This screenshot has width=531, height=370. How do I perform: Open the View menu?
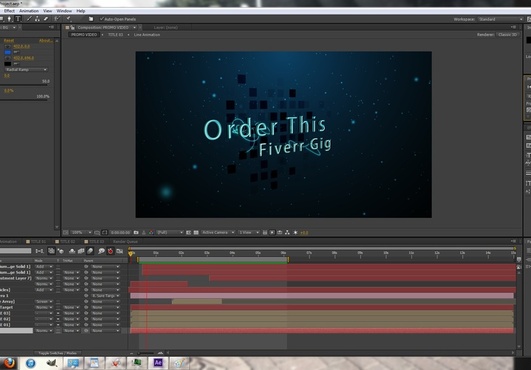(x=47, y=11)
